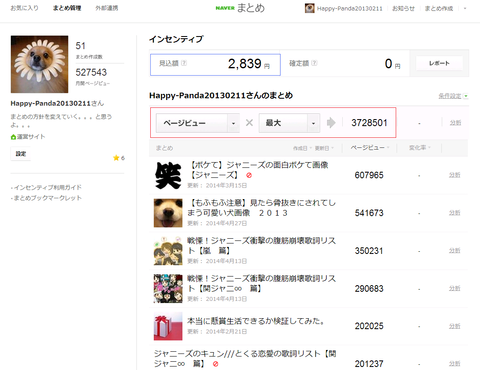Click the 541673 page view value
Screen dimensions: 480x370
tap(369, 213)
